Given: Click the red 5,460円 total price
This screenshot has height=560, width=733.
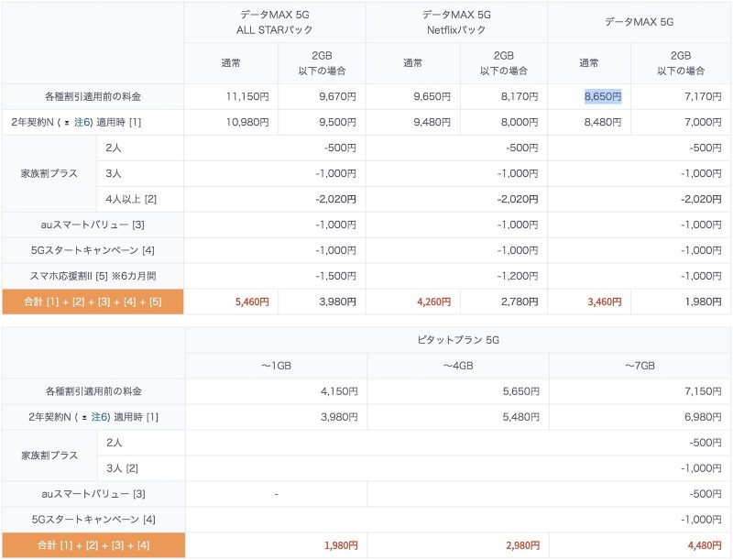Looking at the screenshot, I should (252, 302).
